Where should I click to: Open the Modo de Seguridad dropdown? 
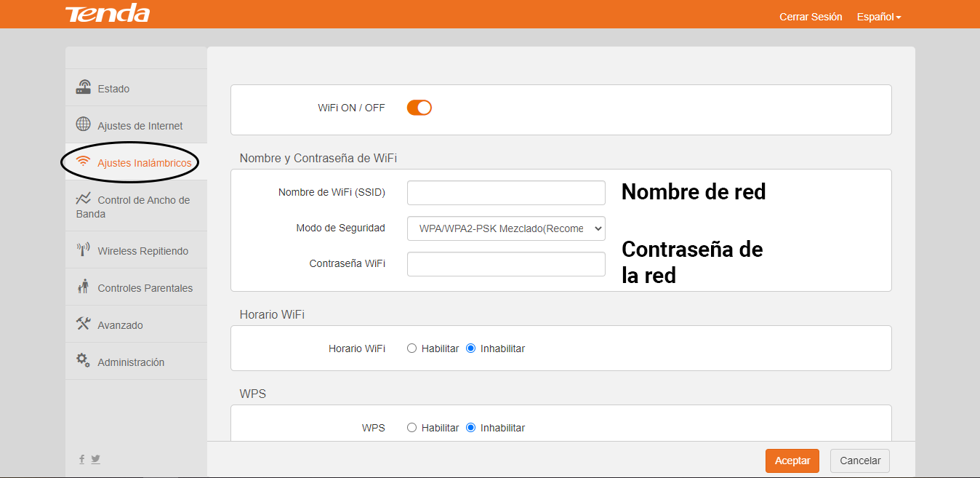506,228
